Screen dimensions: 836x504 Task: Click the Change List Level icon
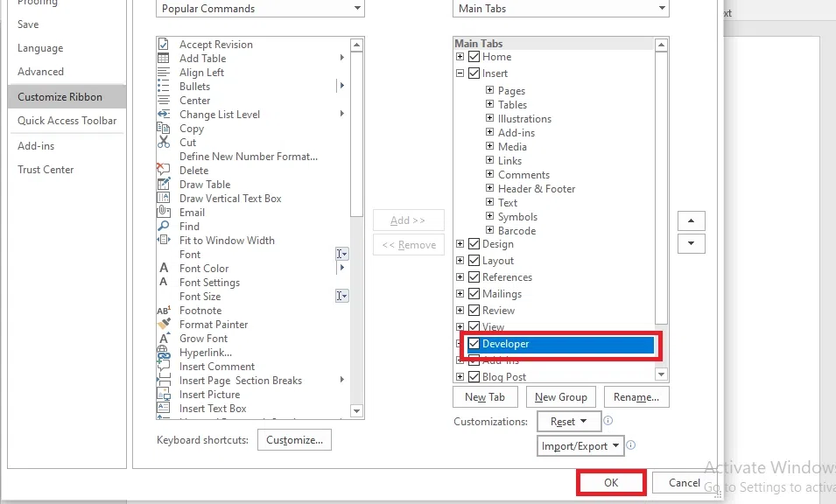click(163, 114)
